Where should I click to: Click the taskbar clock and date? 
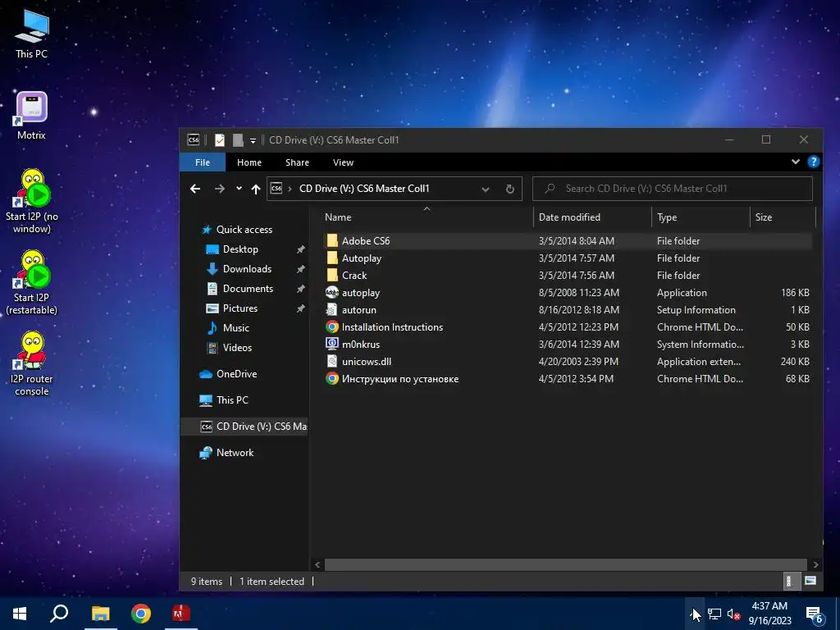[769, 614]
